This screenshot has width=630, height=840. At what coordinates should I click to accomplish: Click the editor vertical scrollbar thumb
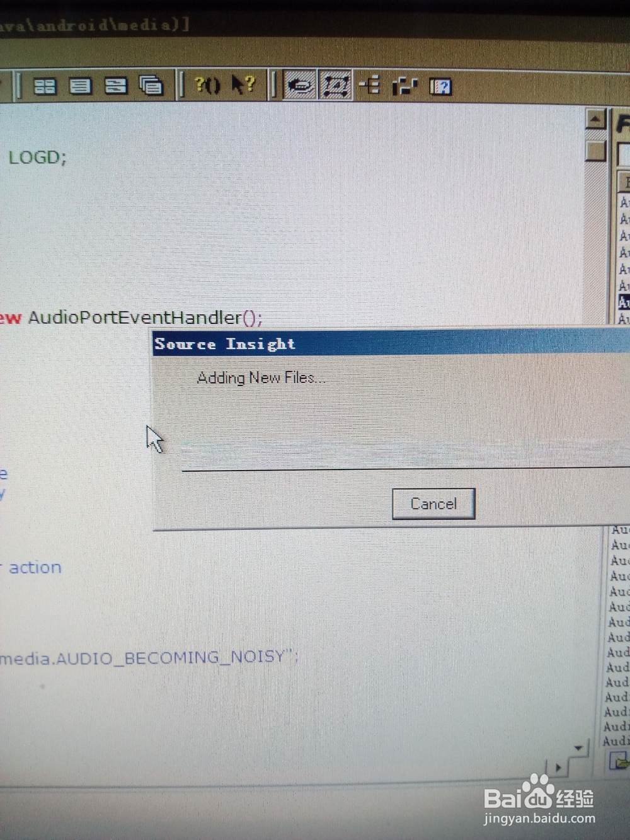pyautogui.click(x=595, y=150)
